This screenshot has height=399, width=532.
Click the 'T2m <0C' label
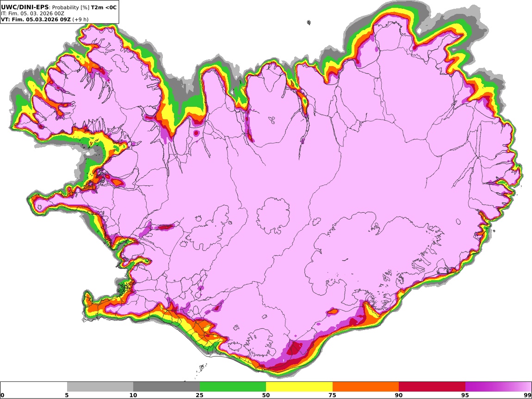(104, 7)
